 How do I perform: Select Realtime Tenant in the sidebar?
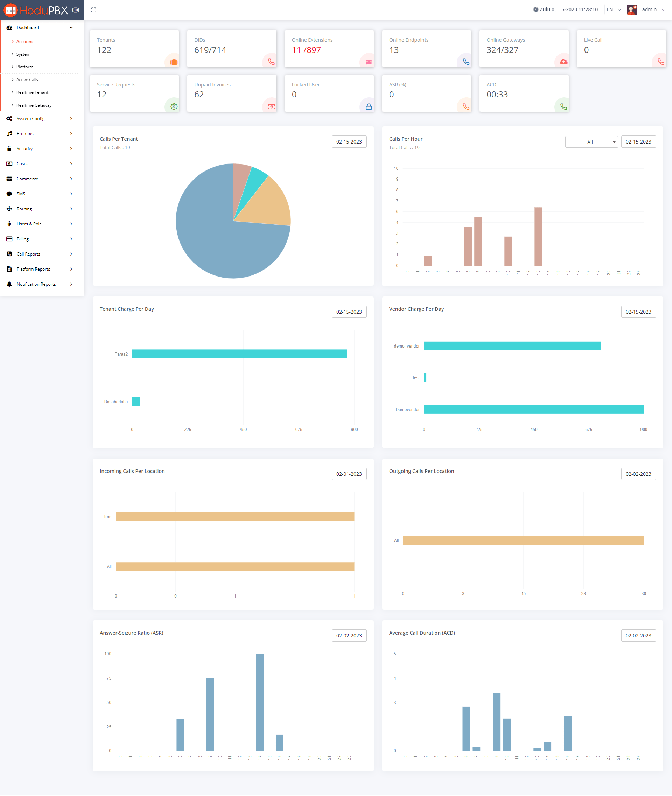point(33,92)
